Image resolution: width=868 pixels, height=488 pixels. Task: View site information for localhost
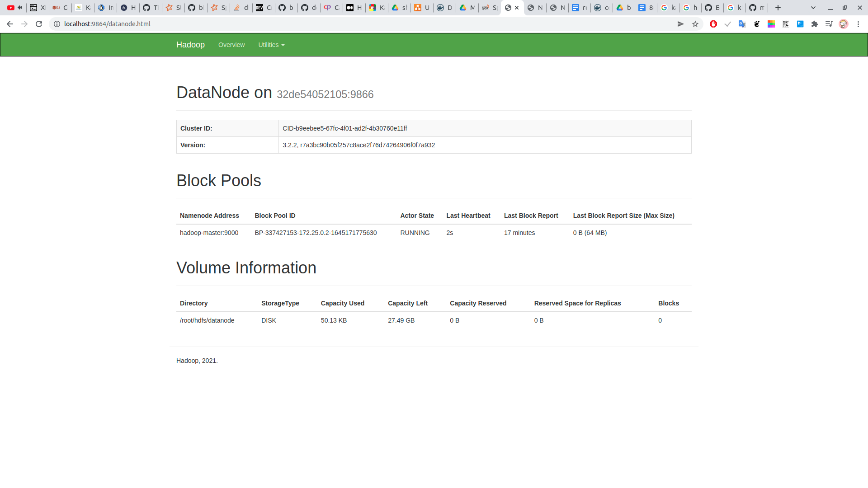57,24
